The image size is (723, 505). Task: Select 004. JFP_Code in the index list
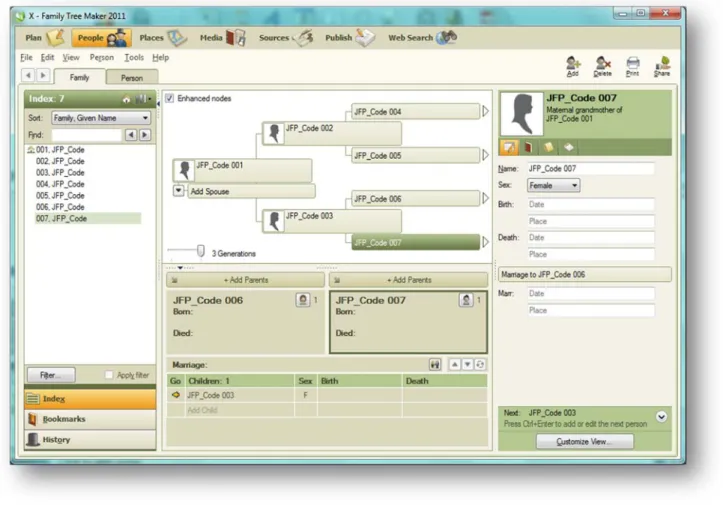(x=60, y=184)
